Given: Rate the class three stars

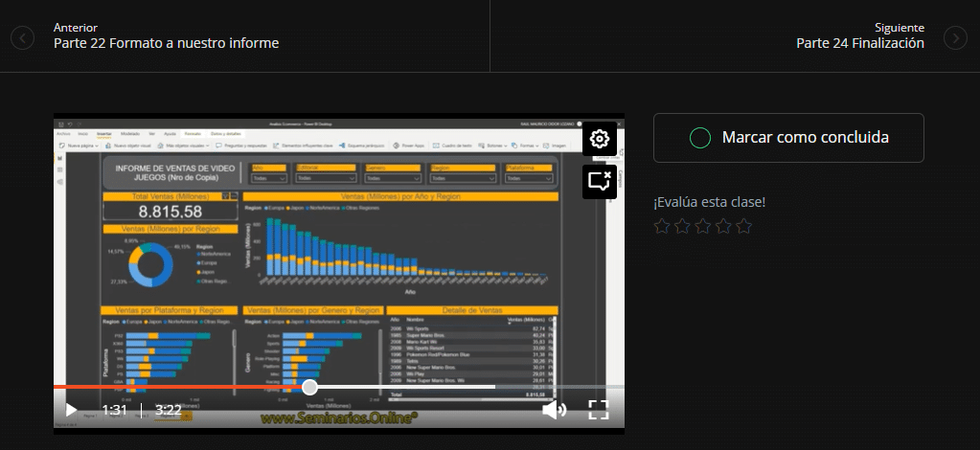Looking at the screenshot, I should pos(702,227).
